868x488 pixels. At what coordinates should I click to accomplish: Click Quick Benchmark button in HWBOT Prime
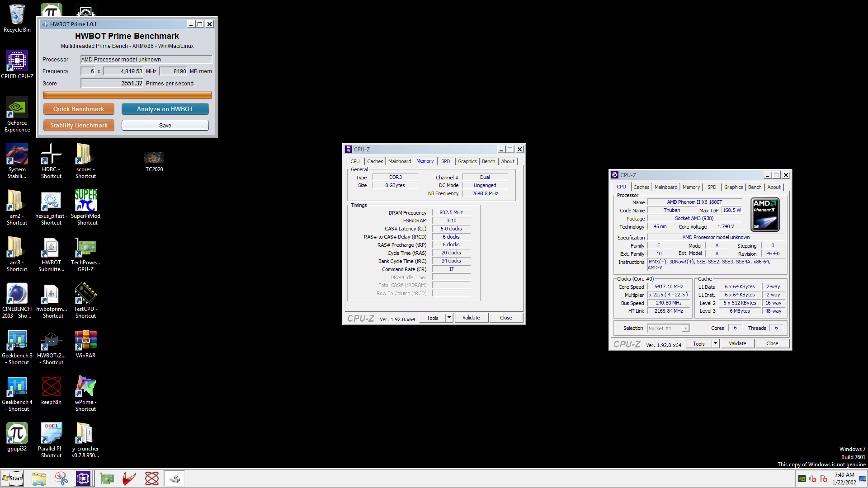(x=79, y=109)
